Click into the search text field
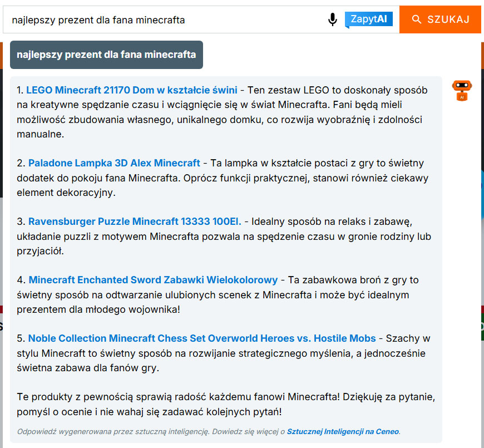This screenshot has width=484, height=448. (x=167, y=20)
